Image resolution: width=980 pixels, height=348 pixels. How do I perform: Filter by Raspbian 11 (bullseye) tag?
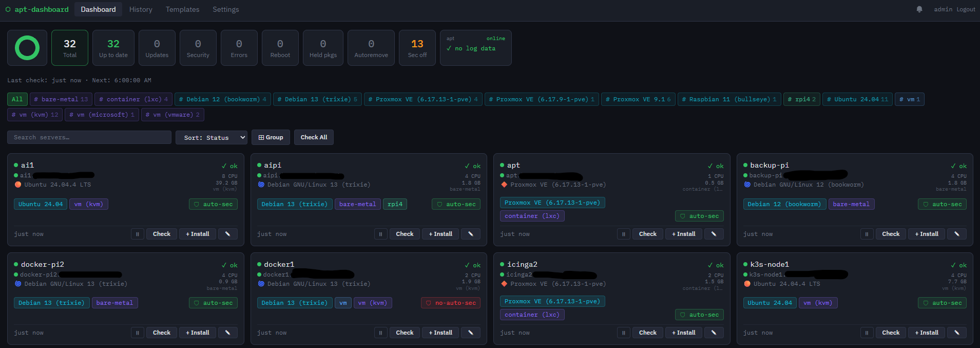pos(729,99)
